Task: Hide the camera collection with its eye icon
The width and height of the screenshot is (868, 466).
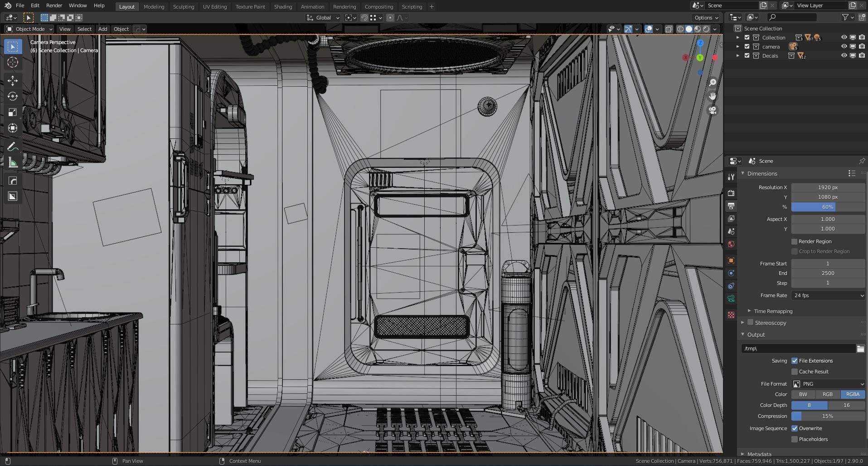Action: coord(844,47)
